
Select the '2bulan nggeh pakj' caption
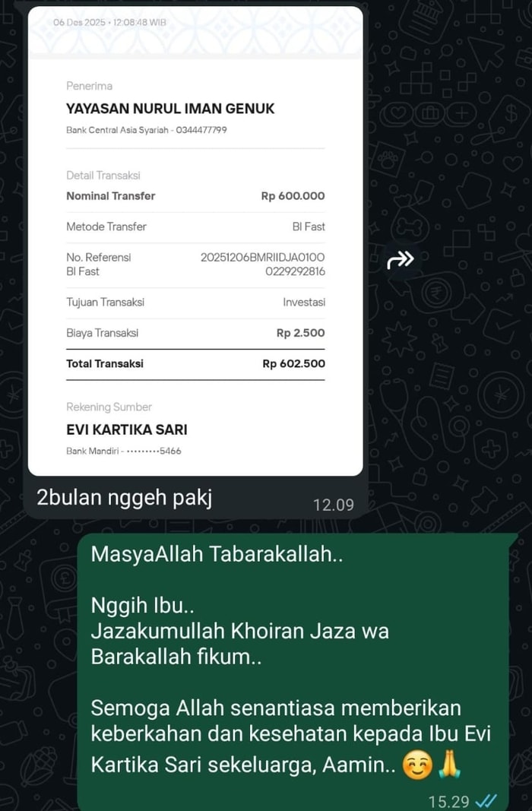click(125, 498)
